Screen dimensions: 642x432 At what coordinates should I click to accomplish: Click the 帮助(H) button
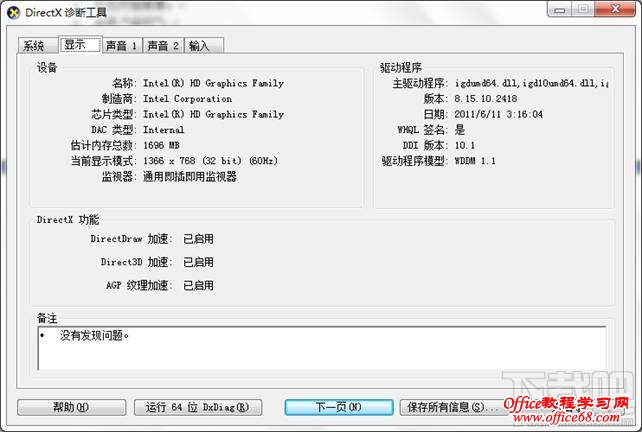tap(72, 407)
